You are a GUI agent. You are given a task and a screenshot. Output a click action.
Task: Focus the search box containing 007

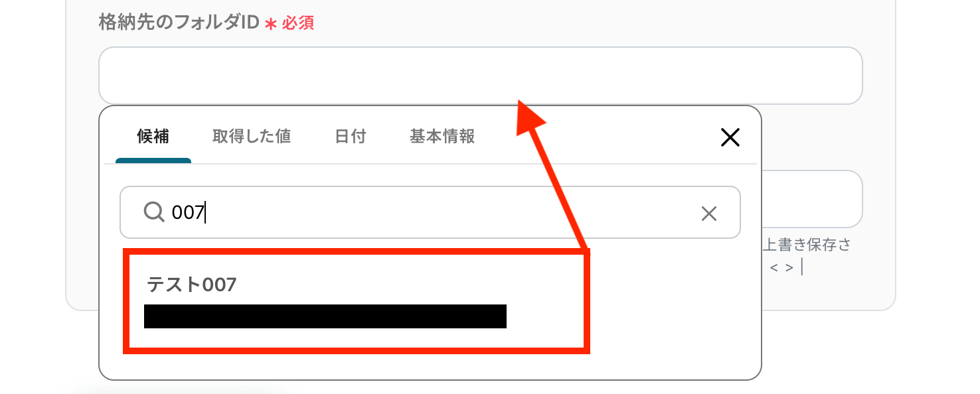pyautogui.click(x=430, y=212)
